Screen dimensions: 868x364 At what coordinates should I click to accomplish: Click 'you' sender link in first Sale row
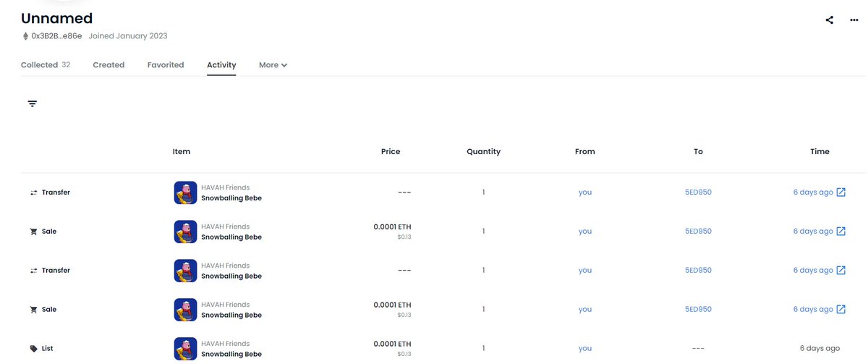pos(585,232)
